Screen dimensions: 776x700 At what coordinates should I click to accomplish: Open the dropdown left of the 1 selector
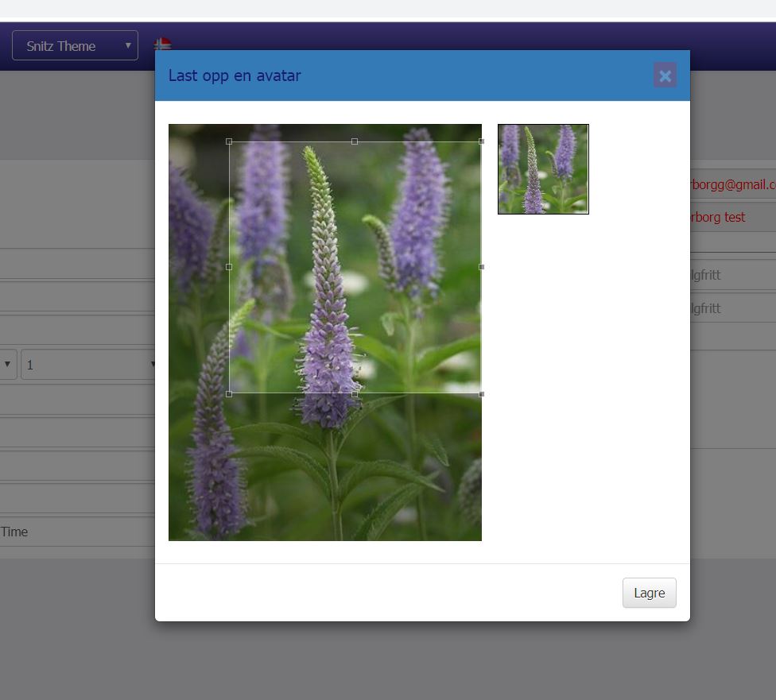(8, 365)
